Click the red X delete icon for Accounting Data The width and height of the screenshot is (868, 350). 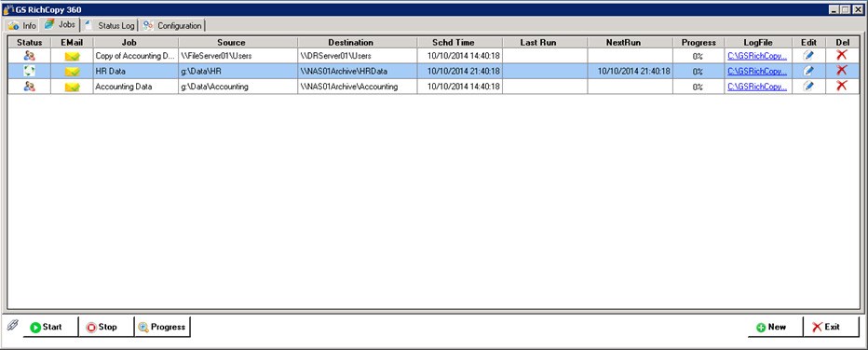[x=841, y=86]
